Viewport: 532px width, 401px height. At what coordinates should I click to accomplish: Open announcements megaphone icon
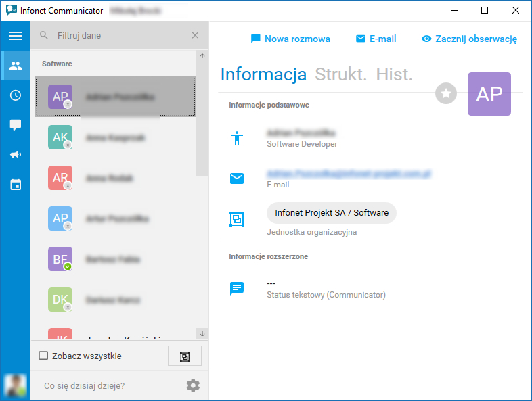pyautogui.click(x=16, y=155)
